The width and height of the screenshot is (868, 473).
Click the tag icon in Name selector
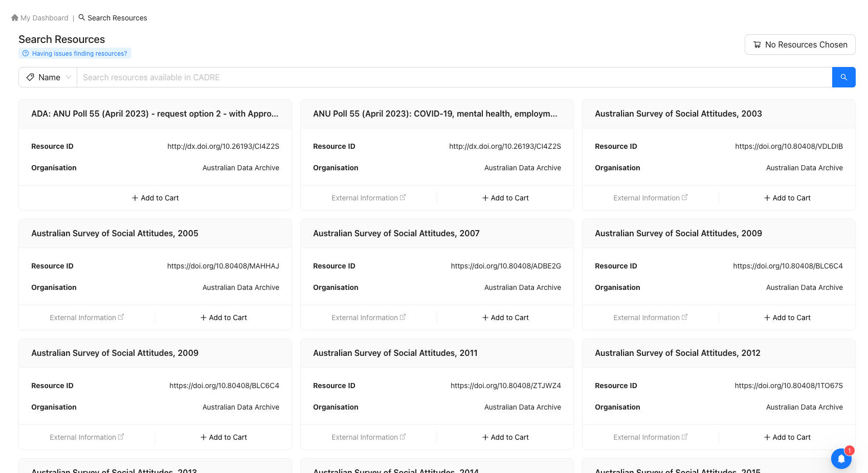click(30, 77)
